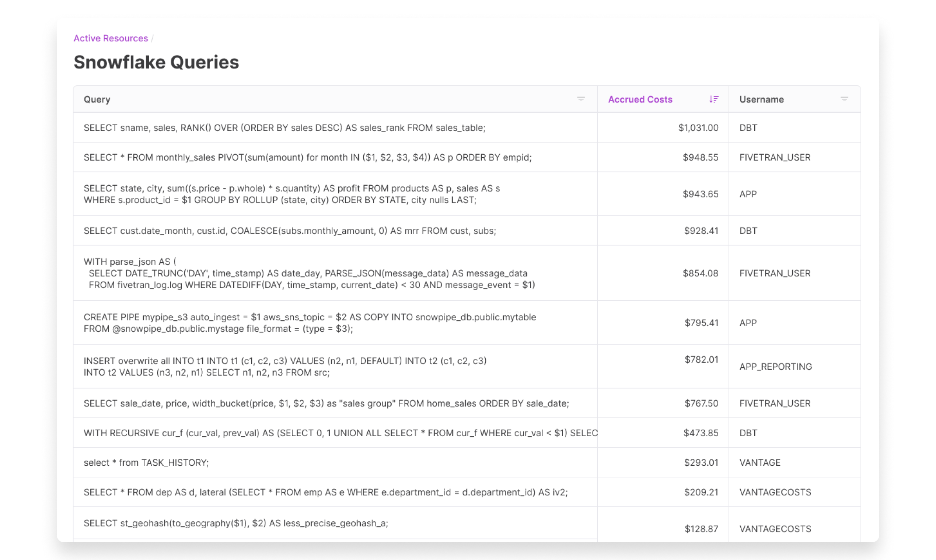Click FIVETRAN_USER in the $767.50 row
The width and height of the screenshot is (936, 560).
coord(775,403)
